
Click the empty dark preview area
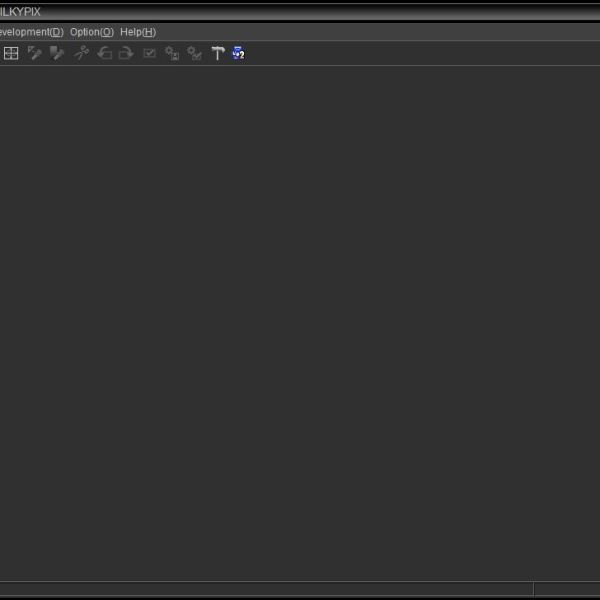(x=300, y=320)
